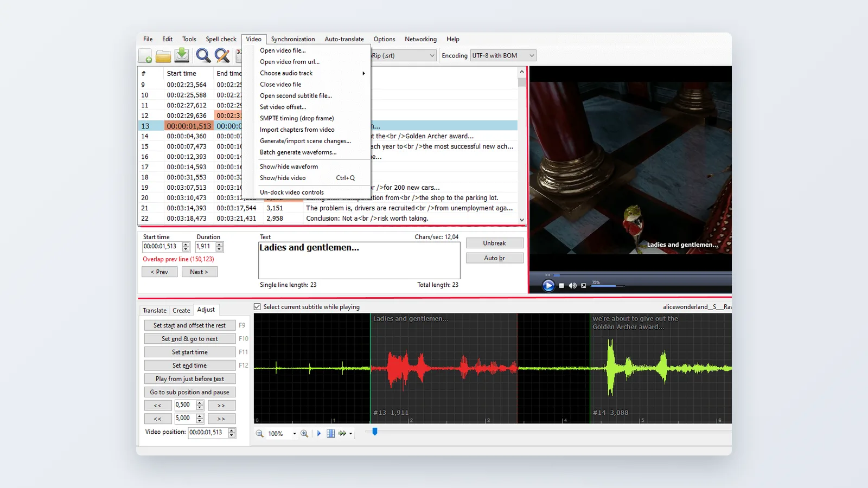Screen dimensions: 868x488
Task: Stop video playback with the square icon
Action: click(561, 286)
